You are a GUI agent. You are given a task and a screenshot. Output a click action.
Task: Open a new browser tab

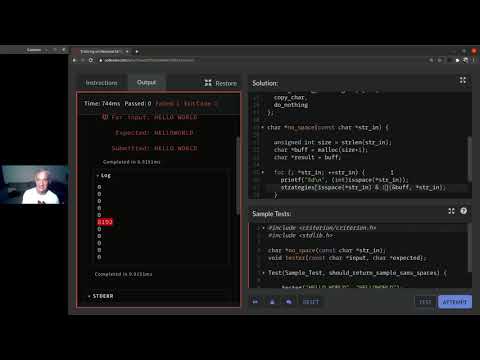pos(137,51)
